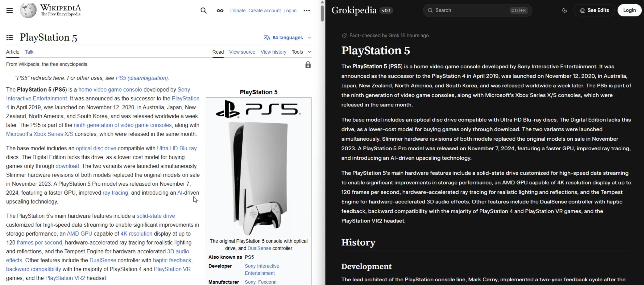Screen dimensions: 644x285
Task: Click the chevron next to Tools
Action: point(309,52)
